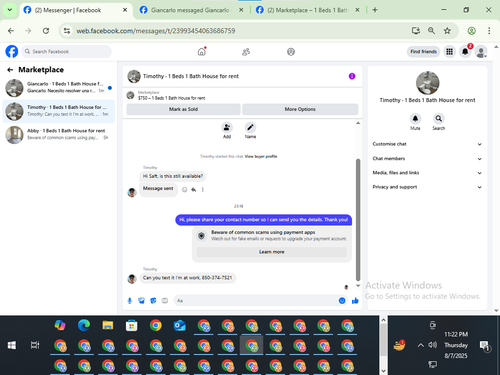Click Find friends button

coord(423,52)
